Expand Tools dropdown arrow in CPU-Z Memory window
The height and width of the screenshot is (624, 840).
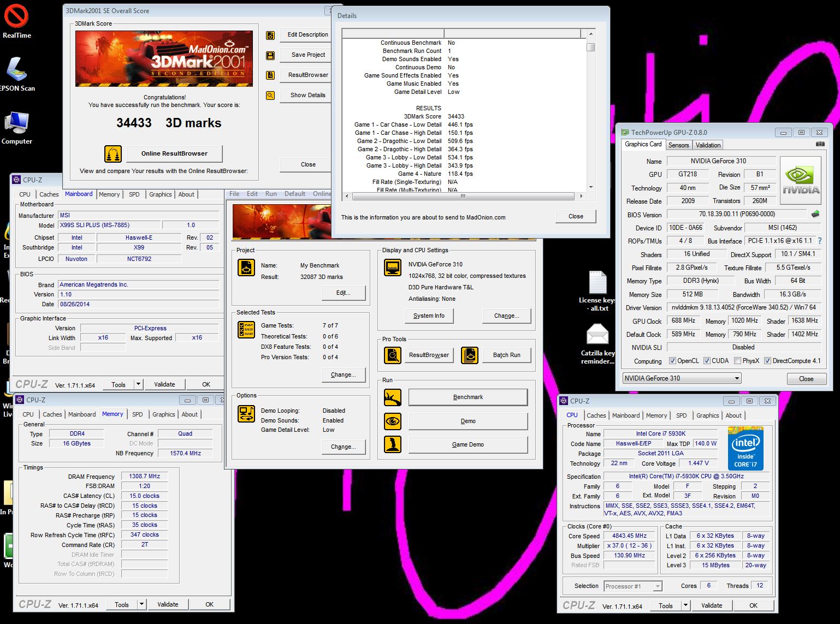(142, 604)
